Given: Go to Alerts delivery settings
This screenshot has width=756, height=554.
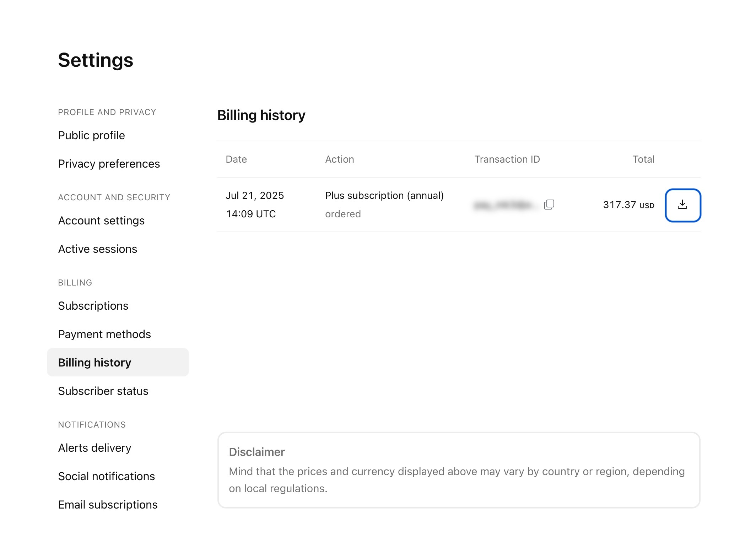Looking at the screenshot, I should (x=94, y=448).
